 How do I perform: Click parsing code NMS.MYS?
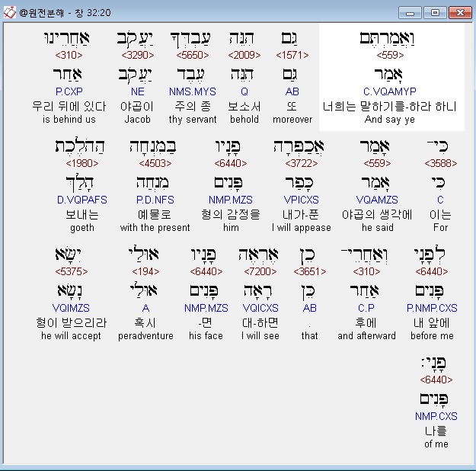[x=193, y=91]
